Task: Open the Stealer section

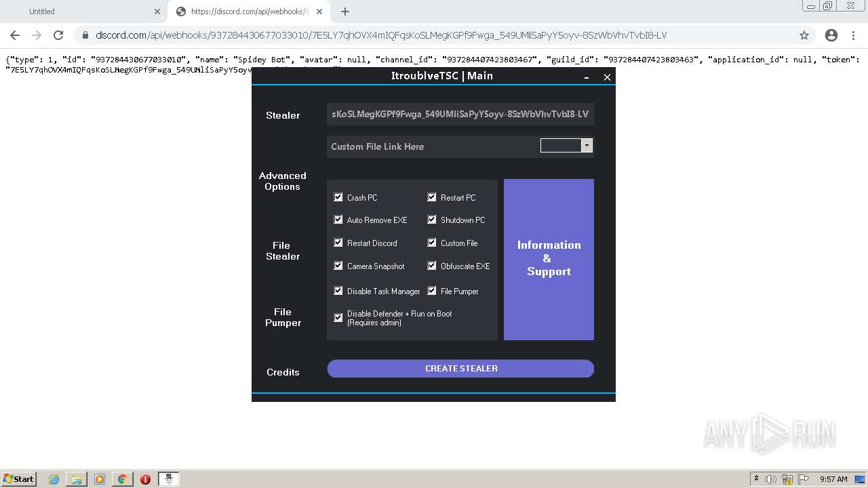Action: 283,115
